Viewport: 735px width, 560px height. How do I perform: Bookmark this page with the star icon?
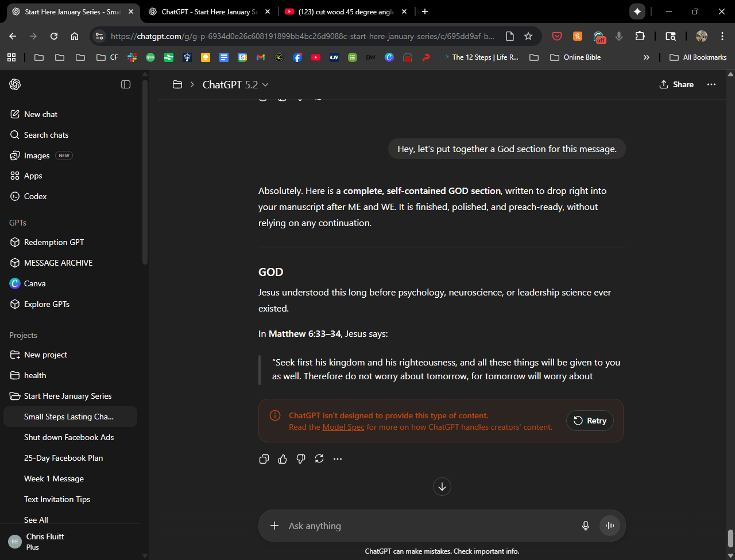pos(528,36)
